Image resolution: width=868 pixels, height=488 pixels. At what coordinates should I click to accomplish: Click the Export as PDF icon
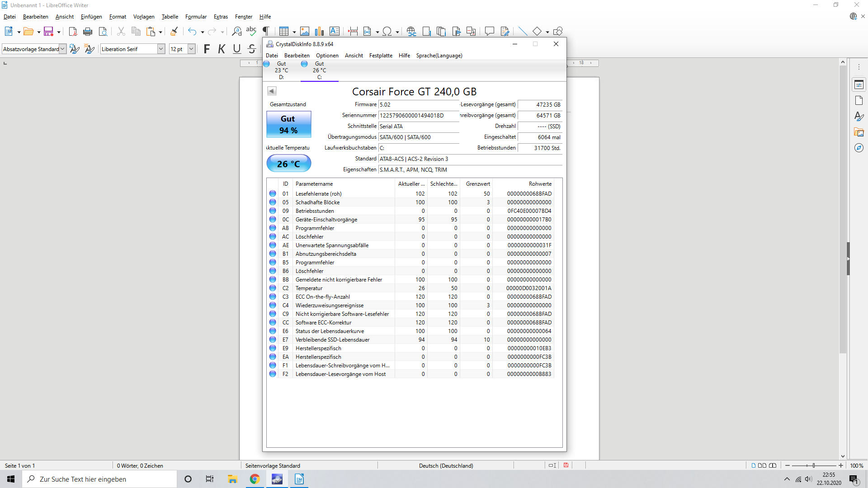73,32
